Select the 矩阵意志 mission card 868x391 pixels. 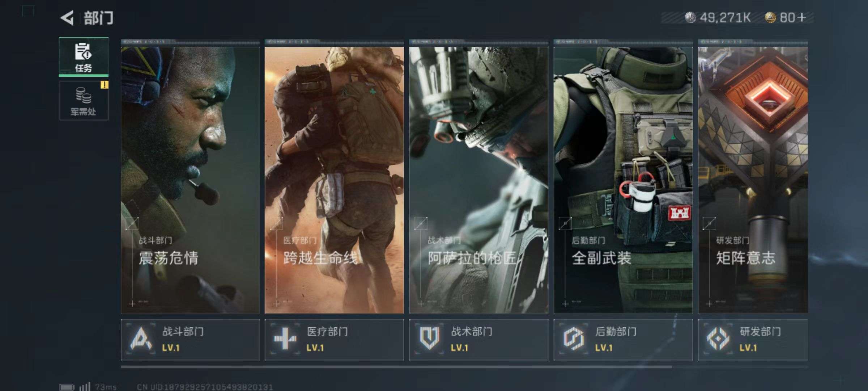753,177
